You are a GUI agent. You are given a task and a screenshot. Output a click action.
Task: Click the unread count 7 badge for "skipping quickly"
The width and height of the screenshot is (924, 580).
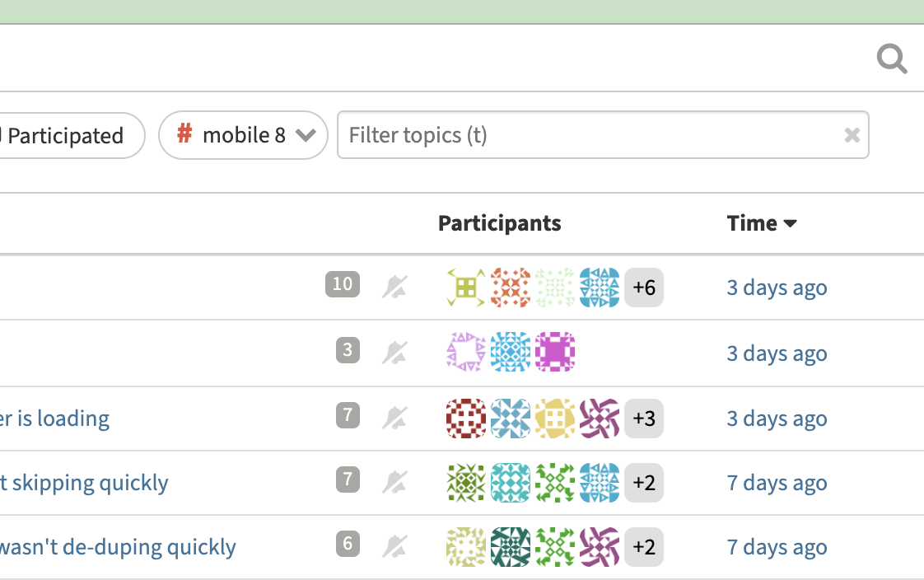(x=348, y=479)
